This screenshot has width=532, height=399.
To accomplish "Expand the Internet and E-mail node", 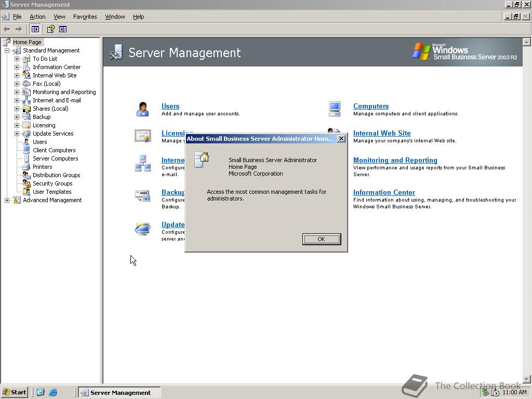I will point(17,100).
